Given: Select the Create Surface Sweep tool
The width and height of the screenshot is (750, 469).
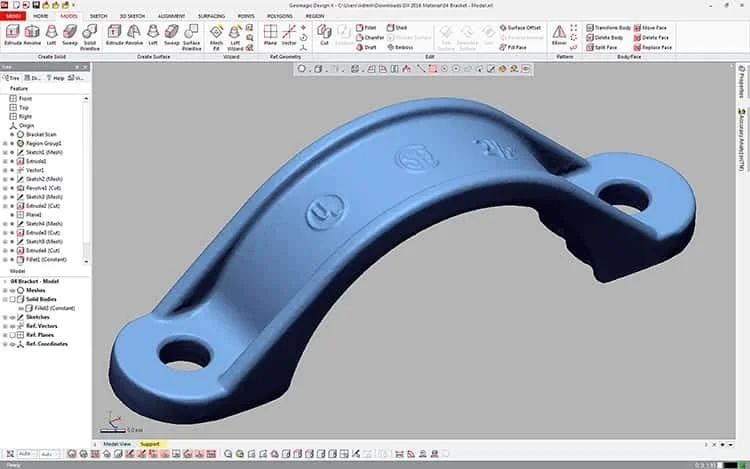Looking at the screenshot, I should (172, 35).
